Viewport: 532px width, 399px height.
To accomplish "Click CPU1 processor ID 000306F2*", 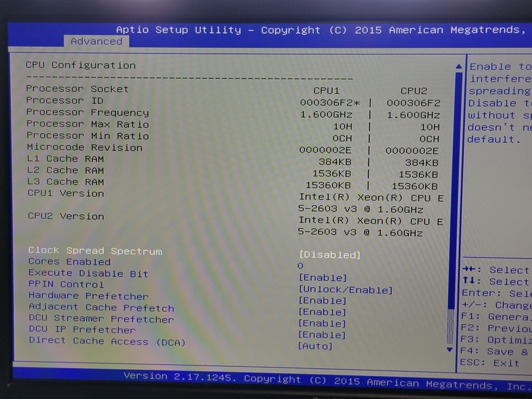I will pyautogui.click(x=330, y=103).
